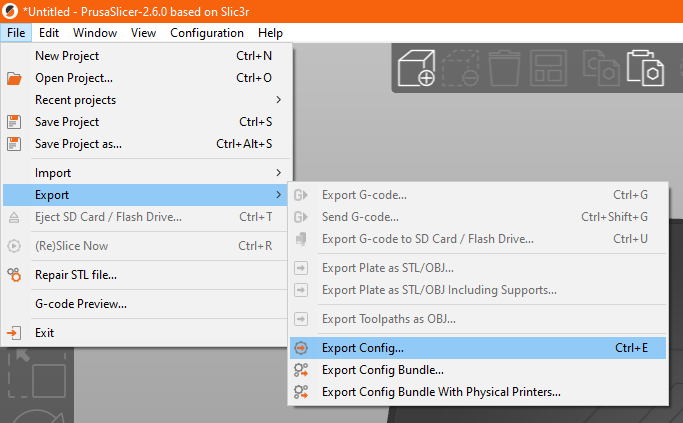Click the Add object cube icon
The image size is (683, 423).
(416, 68)
